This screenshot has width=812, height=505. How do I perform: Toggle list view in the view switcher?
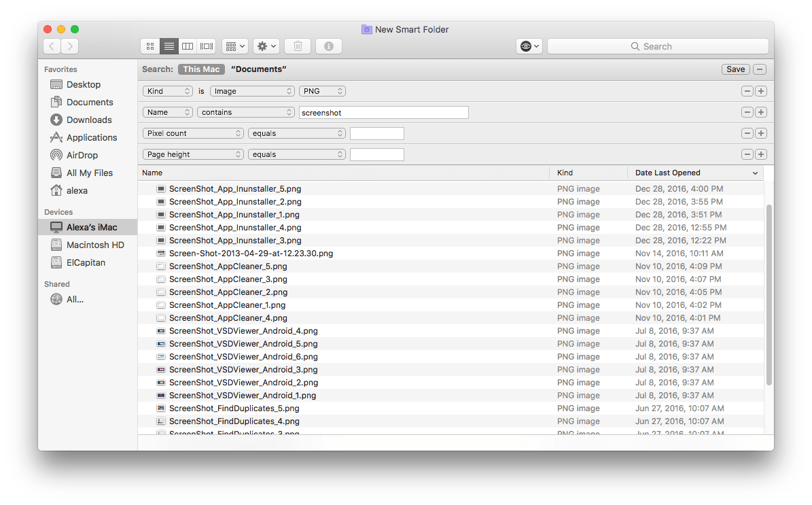pos(169,46)
